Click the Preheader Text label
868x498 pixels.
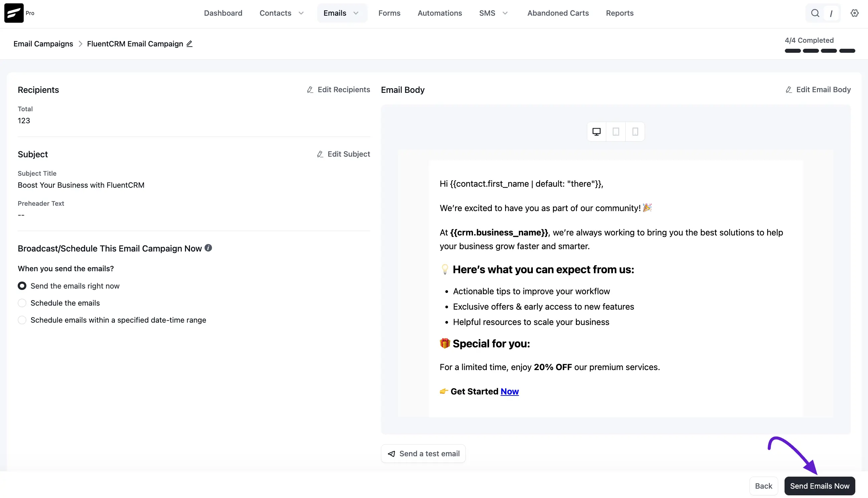[x=41, y=203]
